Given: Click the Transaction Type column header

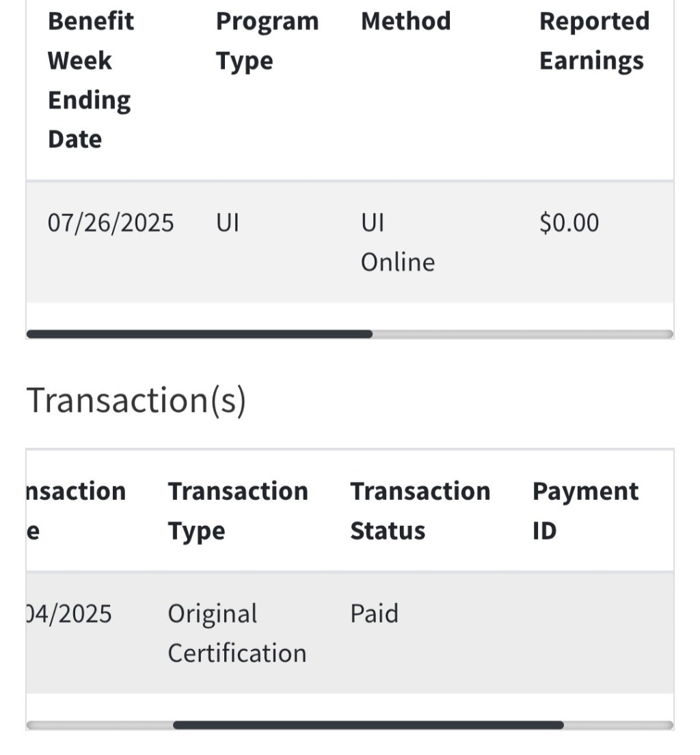Looking at the screenshot, I should [237, 511].
